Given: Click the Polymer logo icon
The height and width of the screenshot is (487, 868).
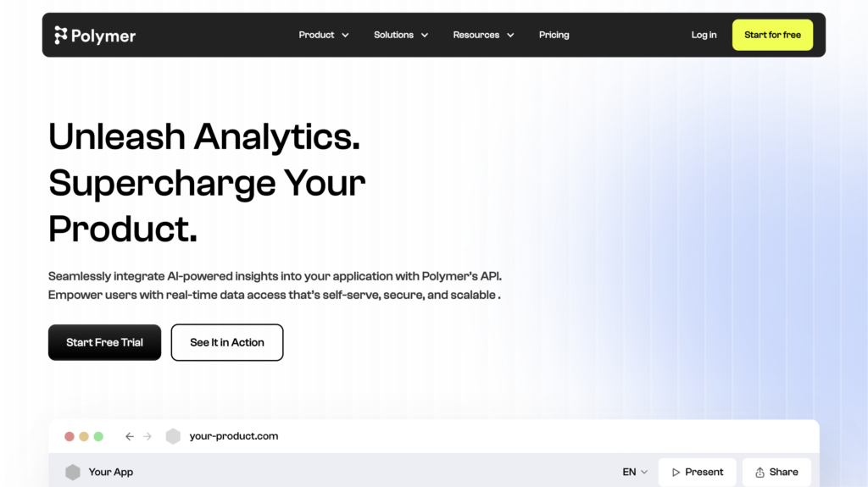Looking at the screenshot, I should tap(60, 35).
